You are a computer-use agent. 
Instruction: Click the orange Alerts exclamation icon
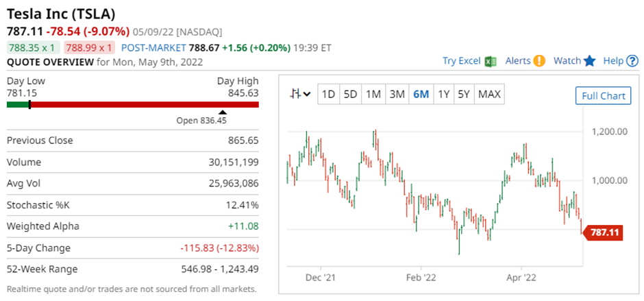pyautogui.click(x=539, y=61)
